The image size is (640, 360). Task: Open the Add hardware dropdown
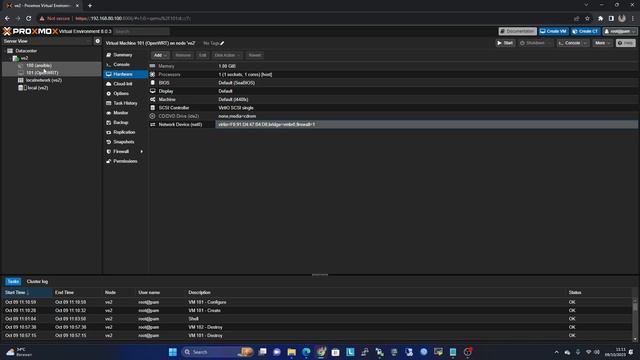pyautogui.click(x=160, y=55)
